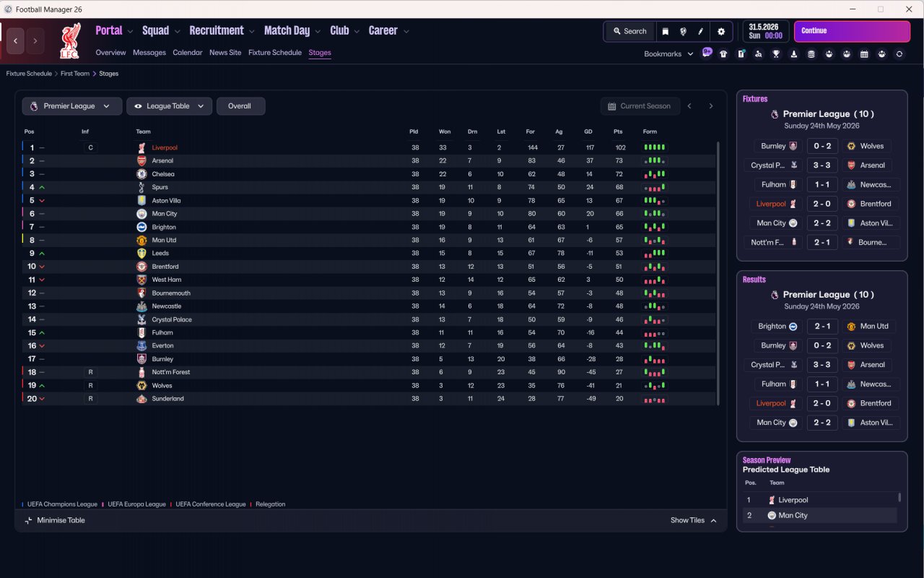
Task: Open Brighton 2 - 1 Man Utd result score
Action: pos(822,327)
